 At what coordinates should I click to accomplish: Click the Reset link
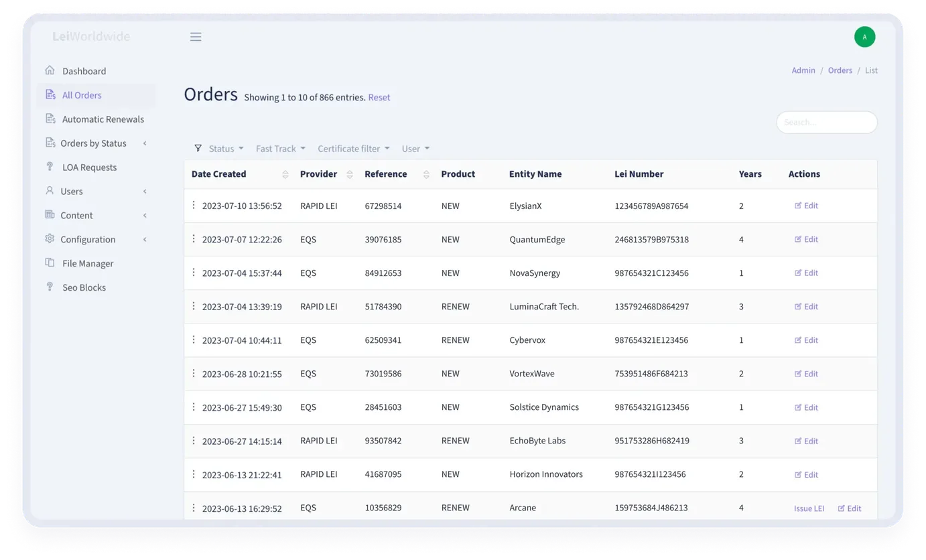point(379,97)
